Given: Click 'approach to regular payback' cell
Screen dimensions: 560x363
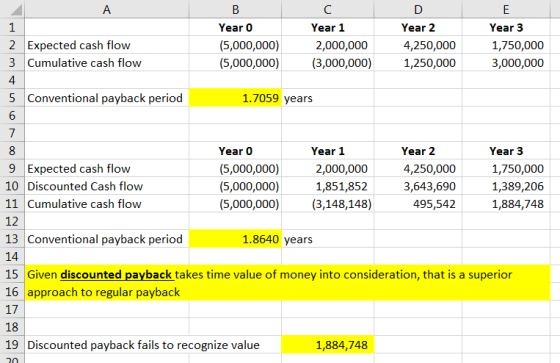Looking at the screenshot, I should [288, 292].
